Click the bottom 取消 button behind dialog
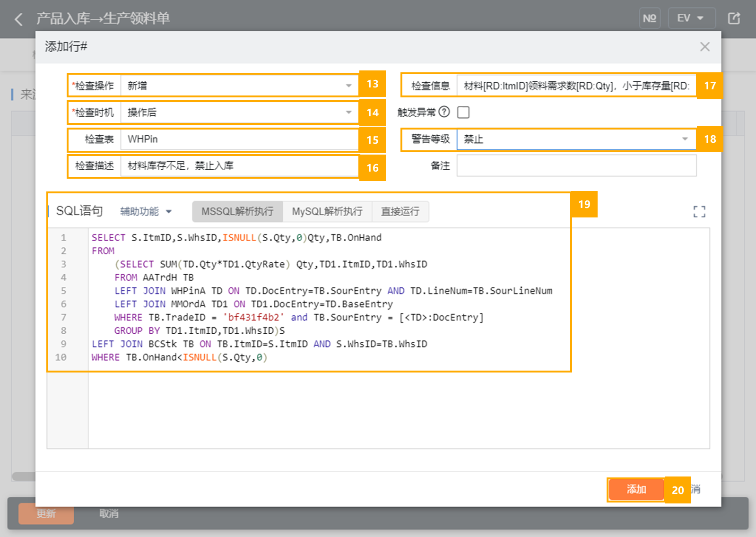The height and width of the screenshot is (537, 756). click(109, 513)
